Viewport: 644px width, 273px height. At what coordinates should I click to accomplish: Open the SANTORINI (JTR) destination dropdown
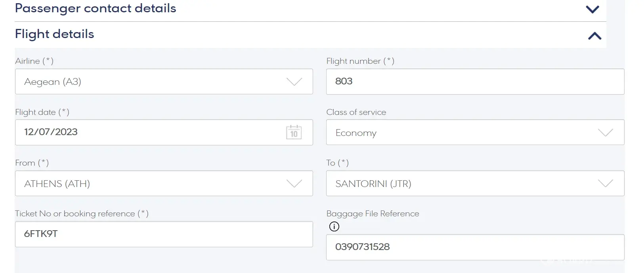point(460,183)
